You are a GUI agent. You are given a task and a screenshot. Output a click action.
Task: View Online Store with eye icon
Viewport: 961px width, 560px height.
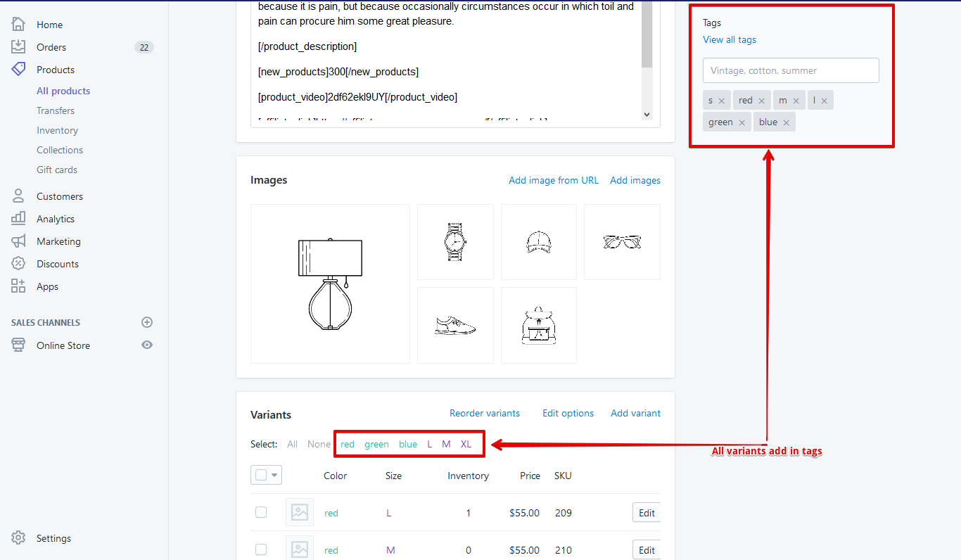tap(147, 345)
